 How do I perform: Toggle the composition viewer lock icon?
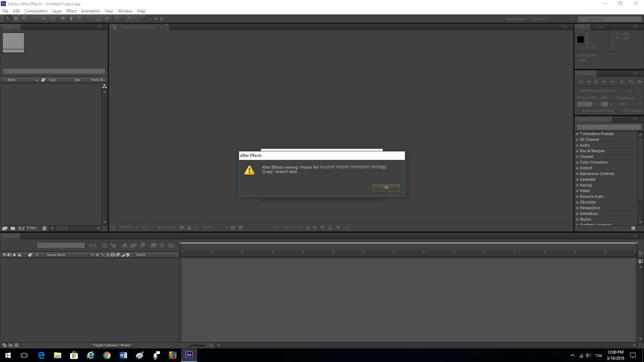[114, 27]
